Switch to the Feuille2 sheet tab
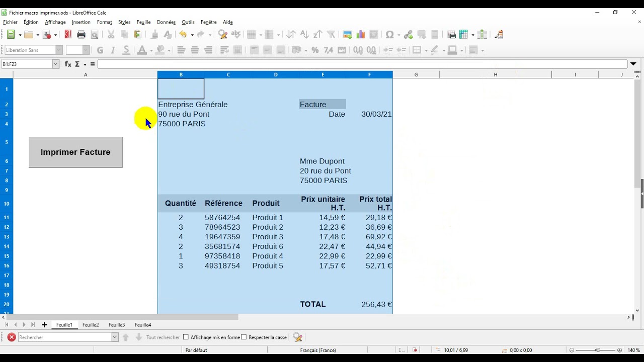The width and height of the screenshot is (644, 362). (91, 325)
